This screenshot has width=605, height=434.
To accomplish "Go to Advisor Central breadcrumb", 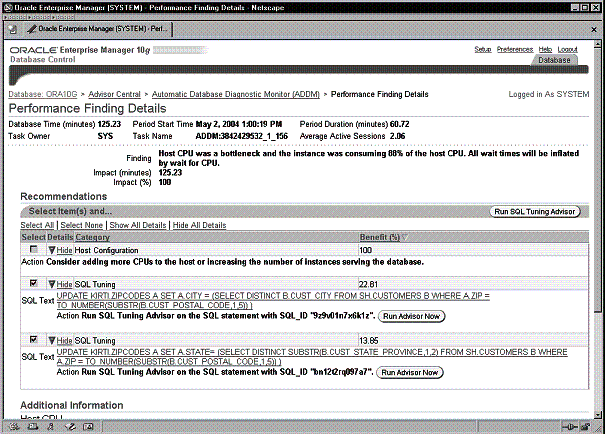I will (x=114, y=94).
